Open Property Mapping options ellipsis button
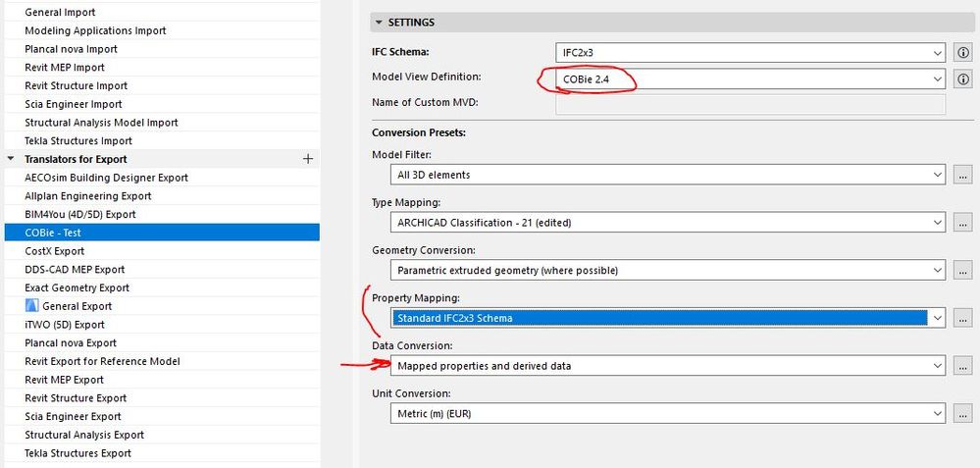 click(x=963, y=318)
